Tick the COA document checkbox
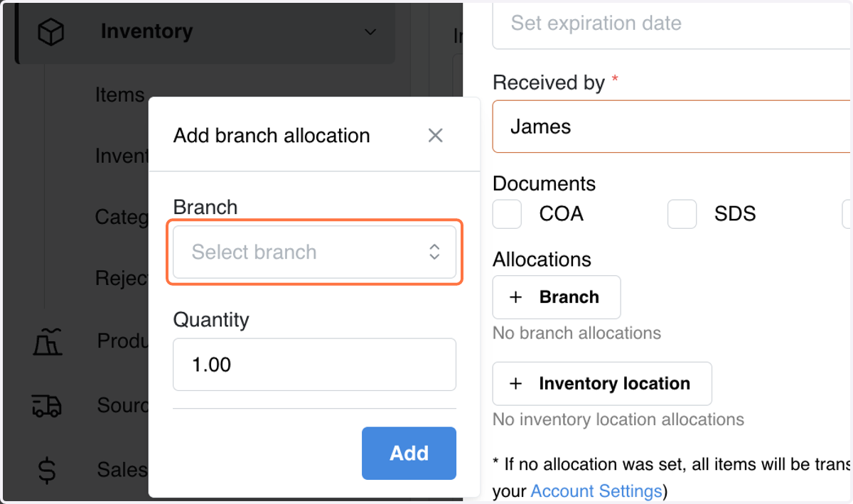Viewport: 853px width, 504px height. pos(508,214)
